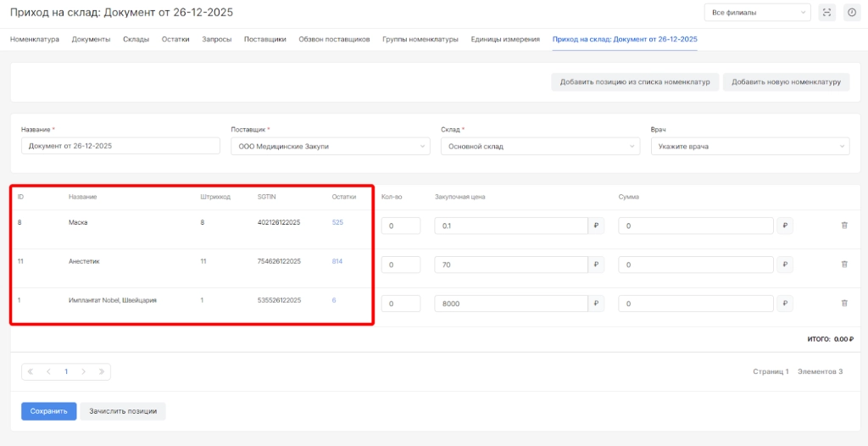Open the Поставщики tab
Viewport: 868px width, 446px height.
(264, 40)
